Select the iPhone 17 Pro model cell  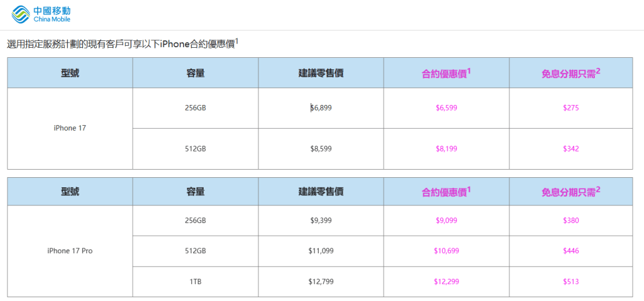click(x=70, y=251)
